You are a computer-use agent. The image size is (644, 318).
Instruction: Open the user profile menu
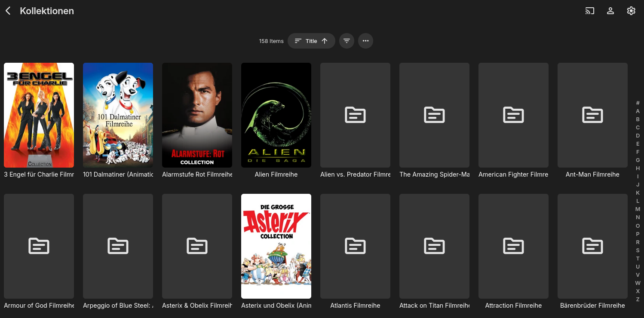coord(610,11)
